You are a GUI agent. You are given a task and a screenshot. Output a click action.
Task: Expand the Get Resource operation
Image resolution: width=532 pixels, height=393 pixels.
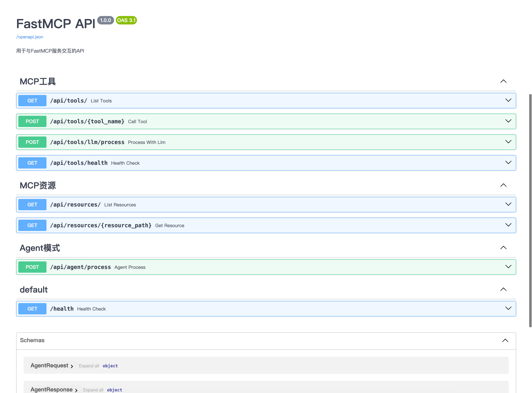tap(508, 225)
